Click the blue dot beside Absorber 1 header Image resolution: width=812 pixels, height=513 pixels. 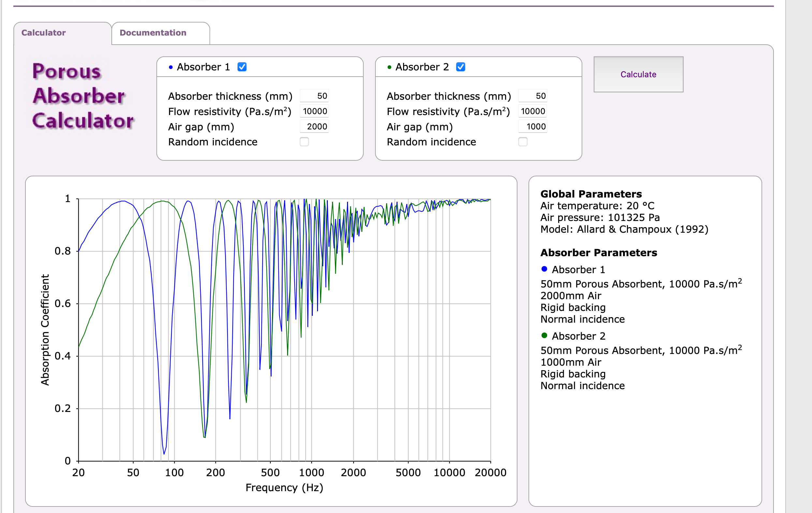click(171, 67)
